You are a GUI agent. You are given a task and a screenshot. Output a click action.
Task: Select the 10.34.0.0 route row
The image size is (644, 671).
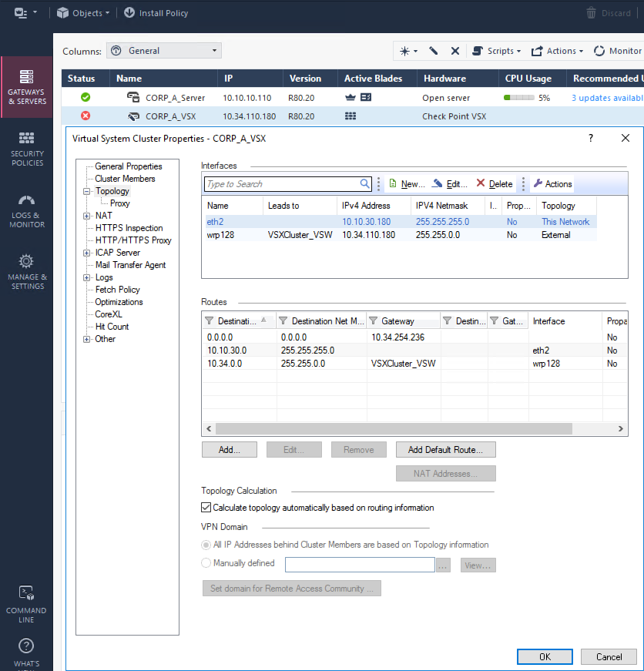coord(414,364)
